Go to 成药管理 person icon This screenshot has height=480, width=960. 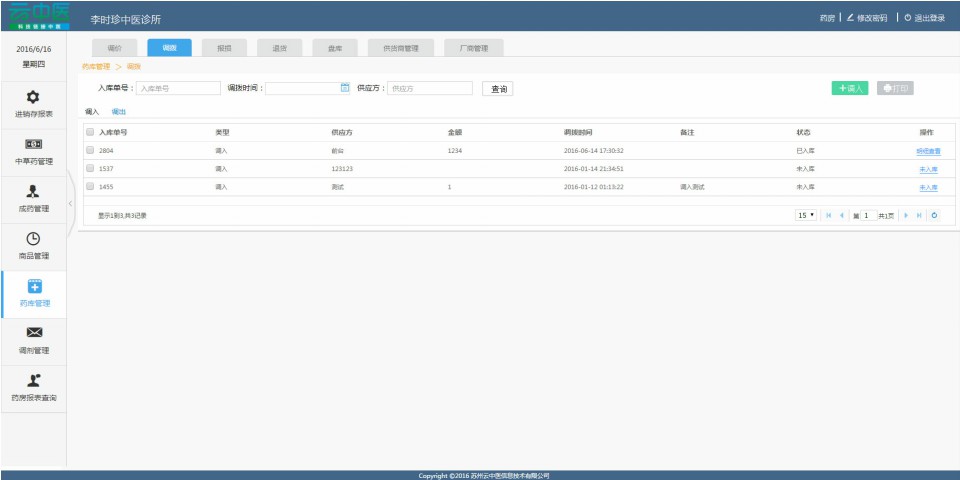(33, 191)
